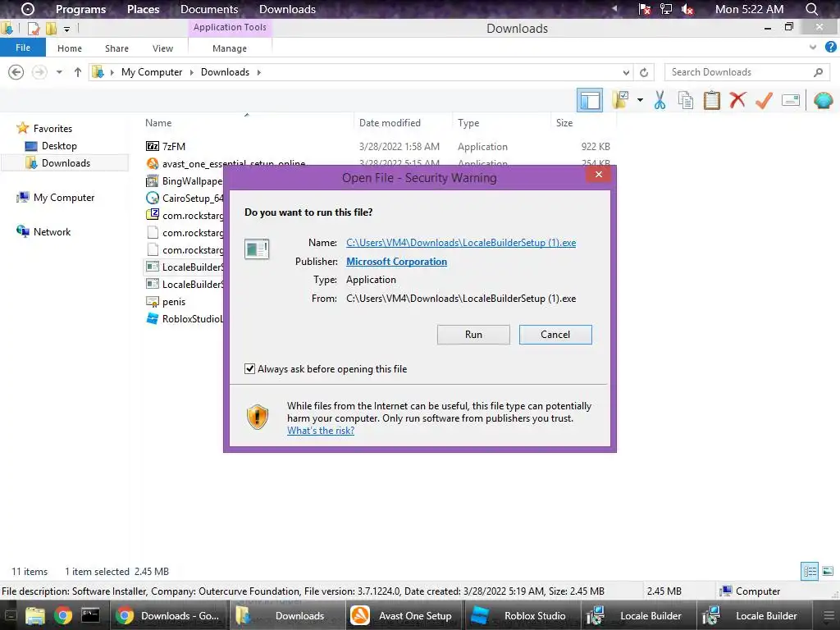The image size is (840, 630).
Task: Sort by the Name column header
Action: (x=158, y=123)
